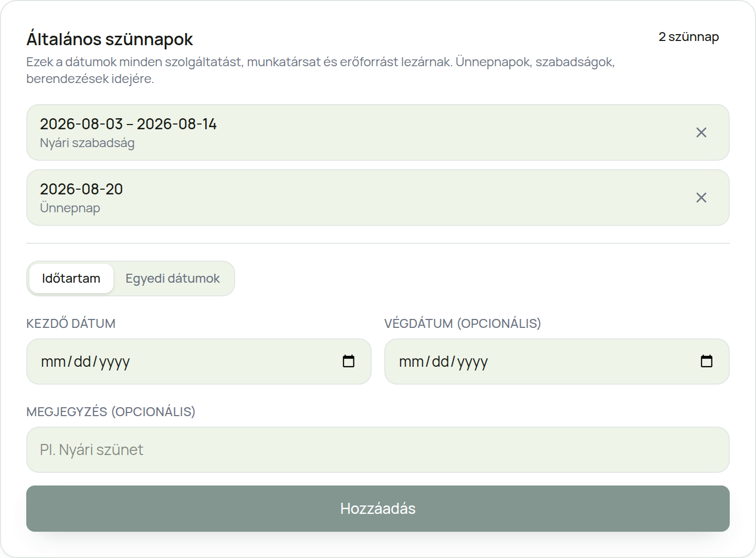Click the Nyári szabadság label

87,143
